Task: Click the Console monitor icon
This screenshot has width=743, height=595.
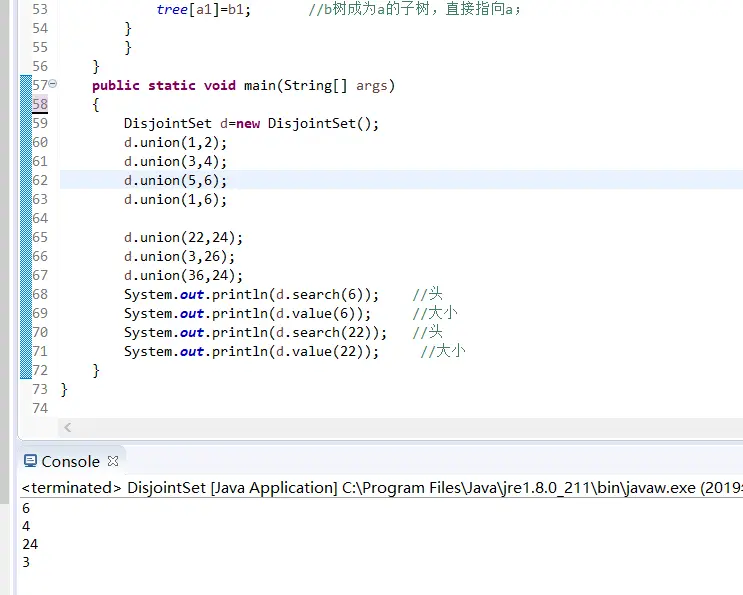Action: [x=30, y=461]
